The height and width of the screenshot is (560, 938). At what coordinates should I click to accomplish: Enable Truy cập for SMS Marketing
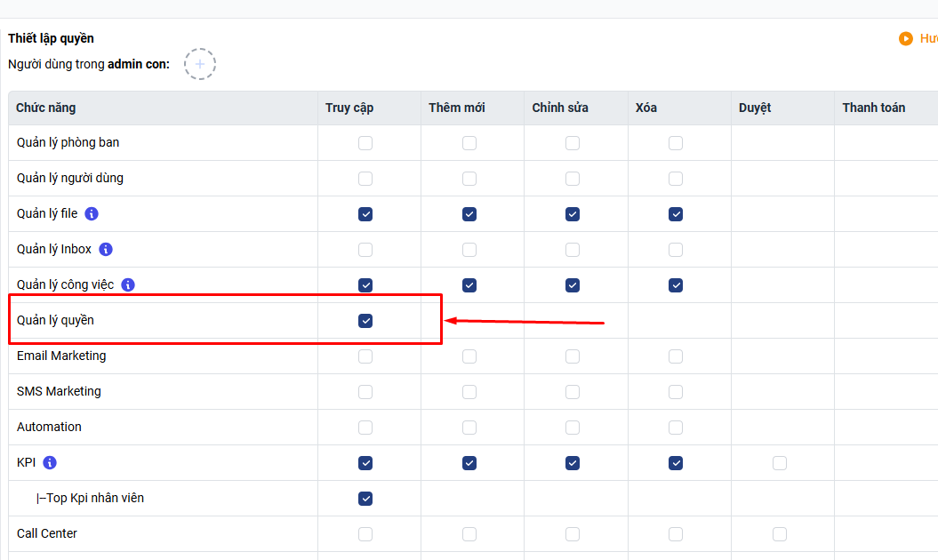[365, 392]
